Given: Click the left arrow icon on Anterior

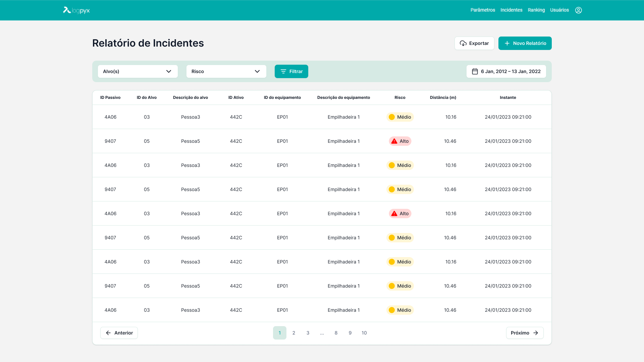Looking at the screenshot, I should [108, 333].
